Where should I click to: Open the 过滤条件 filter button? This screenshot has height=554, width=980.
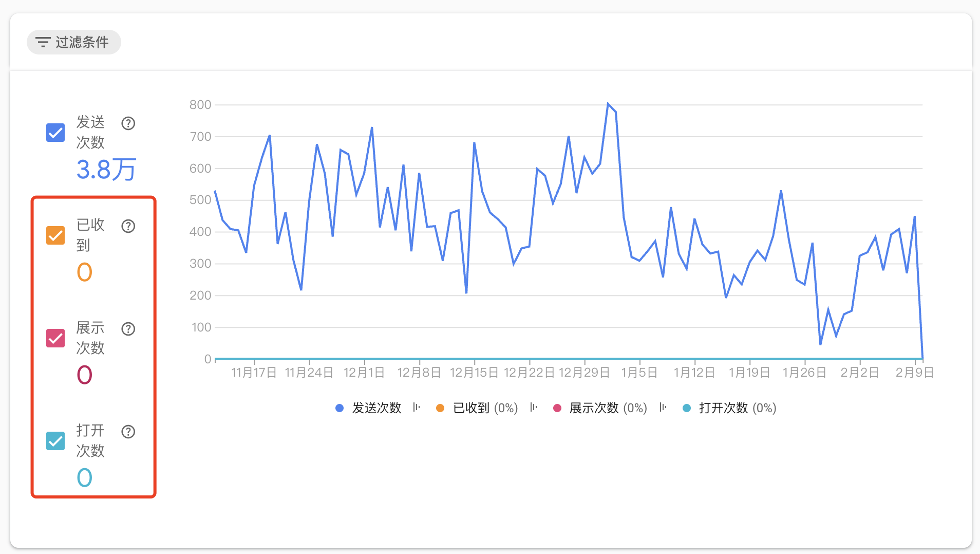point(73,42)
